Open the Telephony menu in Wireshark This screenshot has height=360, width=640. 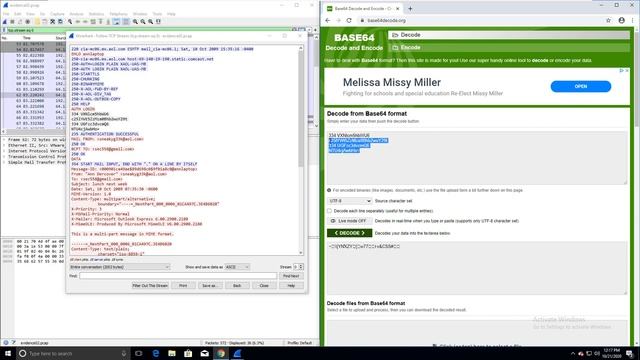(x=118, y=14)
